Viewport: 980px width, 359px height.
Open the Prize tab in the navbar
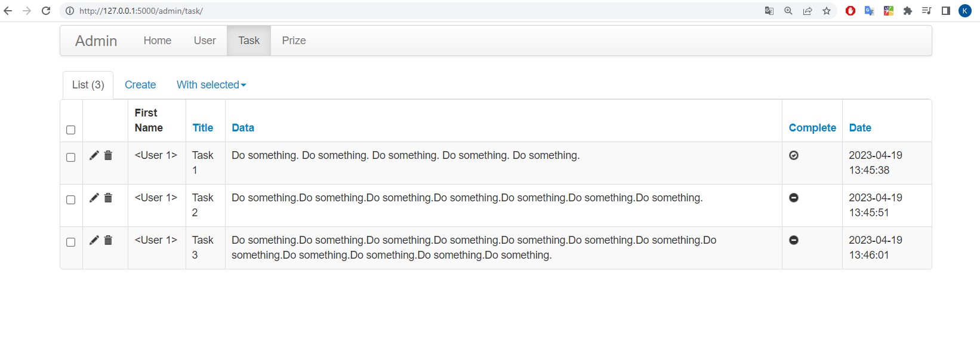[x=294, y=41]
